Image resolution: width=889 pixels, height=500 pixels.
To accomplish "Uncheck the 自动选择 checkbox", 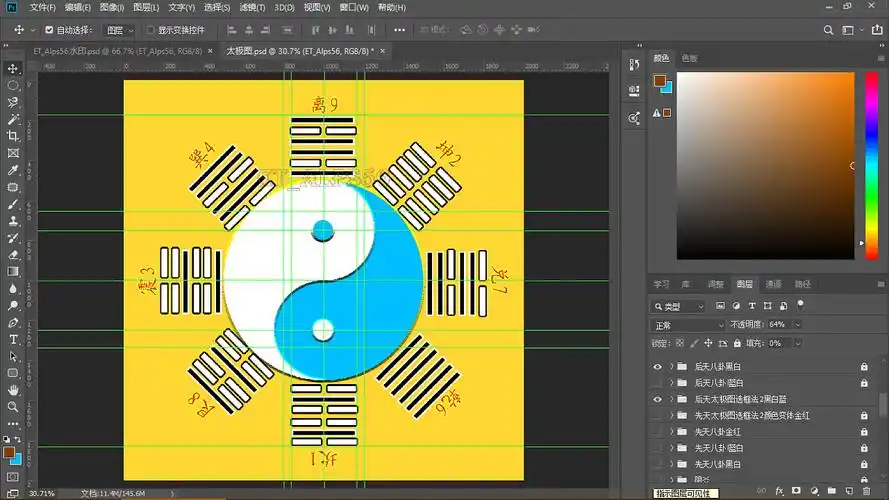I will [49, 30].
